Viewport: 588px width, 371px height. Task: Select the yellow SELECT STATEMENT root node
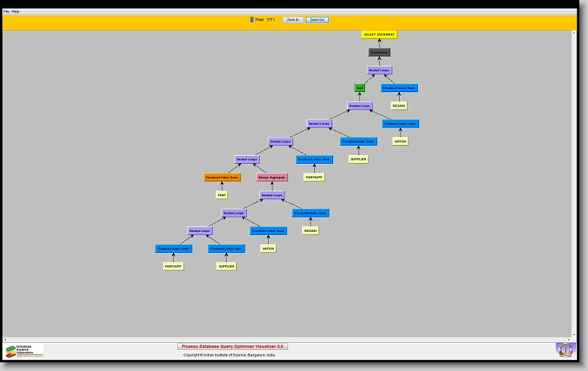coord(379,35)
